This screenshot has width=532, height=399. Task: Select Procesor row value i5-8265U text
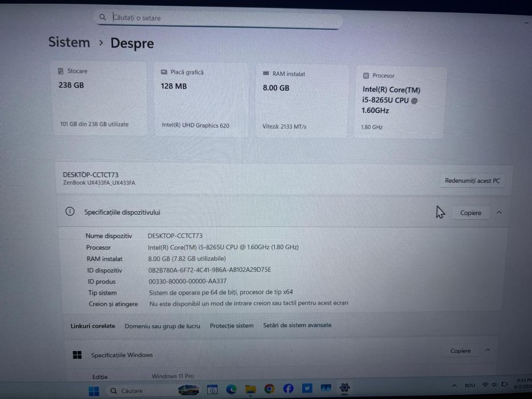click(x=223, y=247)
